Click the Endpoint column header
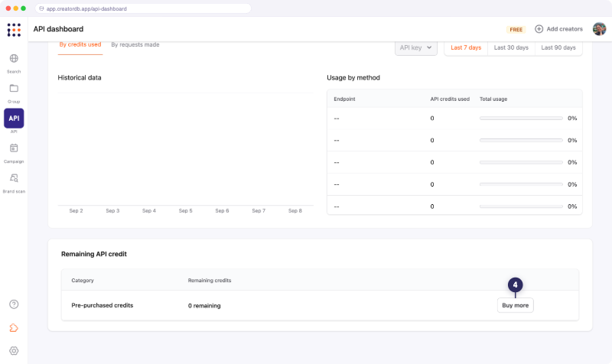 [344, 99]
